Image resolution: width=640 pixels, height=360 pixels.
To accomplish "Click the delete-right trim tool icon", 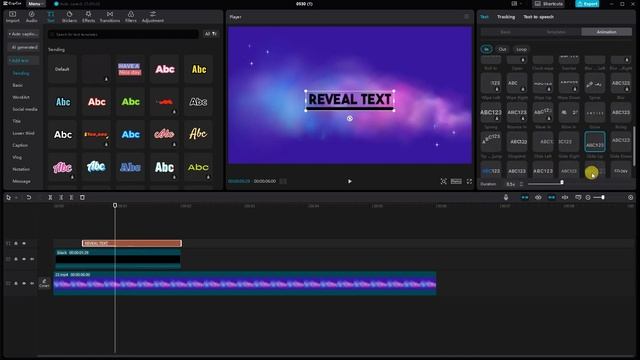I will [71, 198].
